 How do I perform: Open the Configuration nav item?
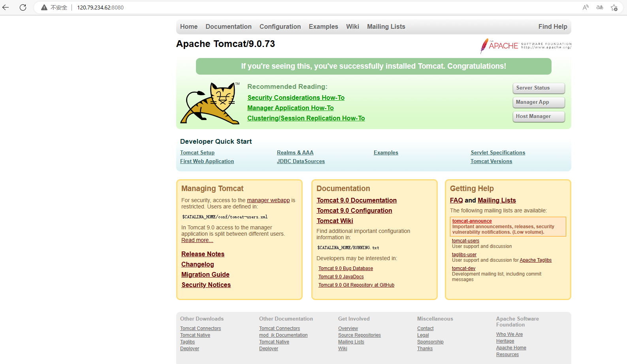tap(280, 26)
